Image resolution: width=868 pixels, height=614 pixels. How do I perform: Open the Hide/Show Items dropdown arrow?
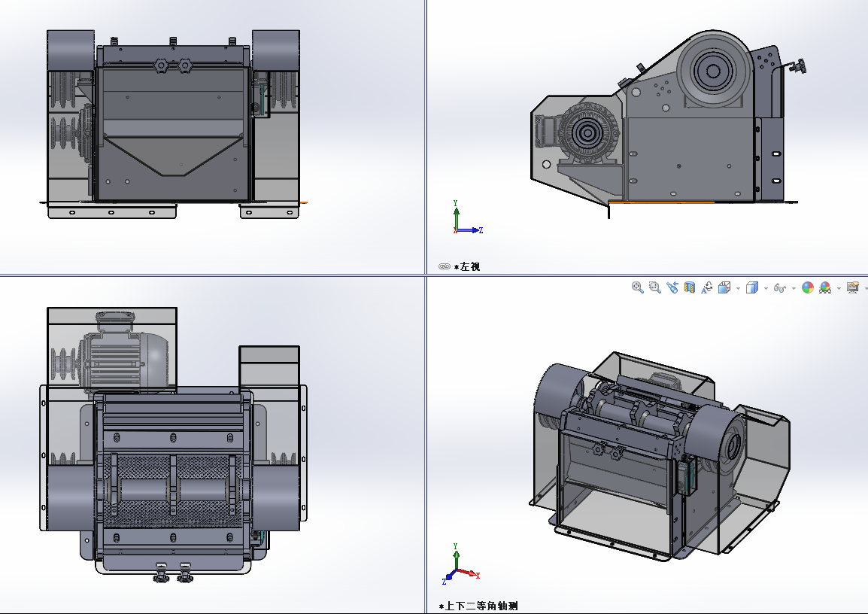tap(794, 288)
